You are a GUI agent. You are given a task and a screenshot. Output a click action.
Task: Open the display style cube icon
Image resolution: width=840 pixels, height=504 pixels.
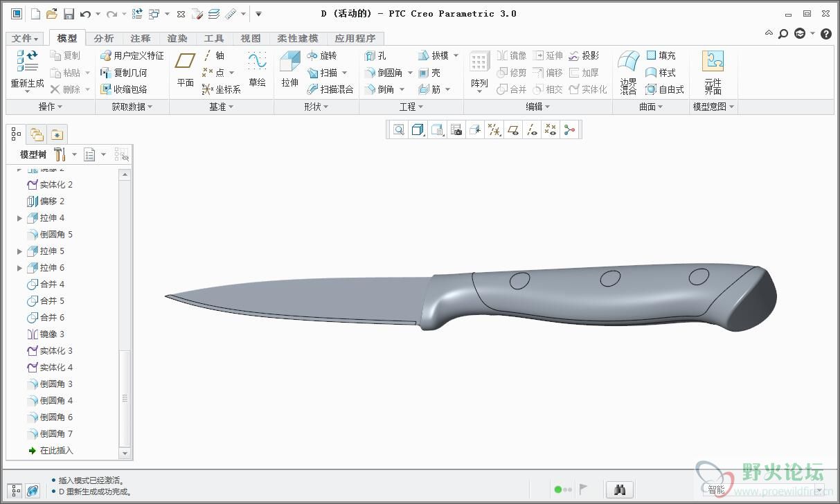tap(418, 129)
